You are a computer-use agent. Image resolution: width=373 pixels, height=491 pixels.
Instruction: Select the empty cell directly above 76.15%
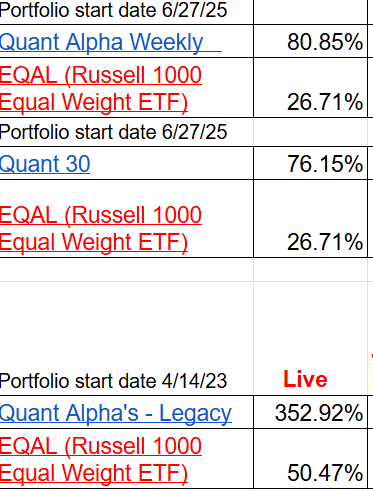click(x=310, y=132)
